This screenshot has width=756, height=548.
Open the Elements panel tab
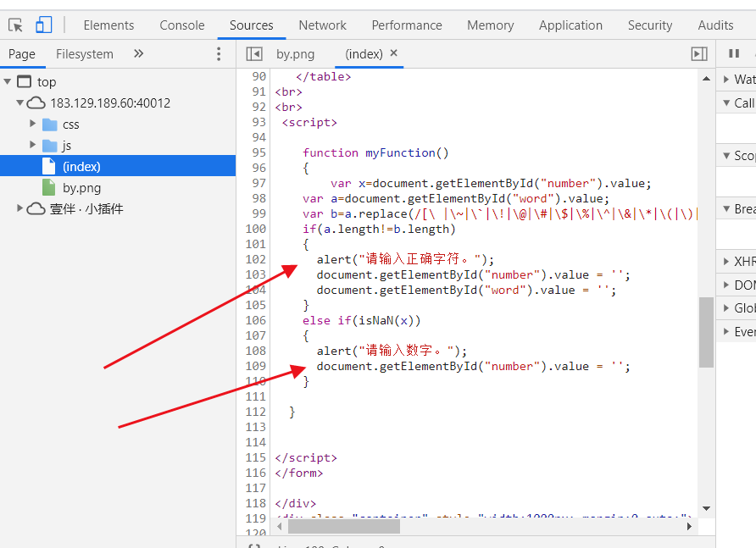coord(108,25)
